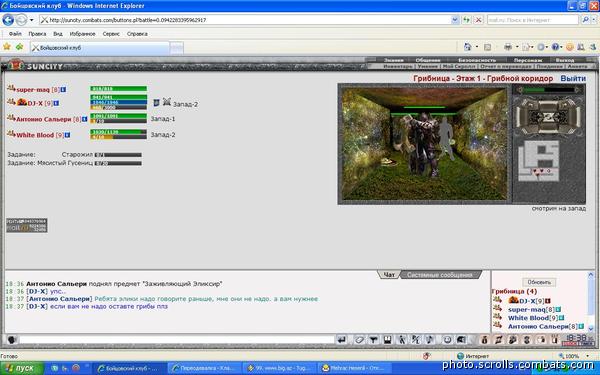Open the Знания game menu
The width and height of the screenshot is (600, 375).
(x=393, y=60)
